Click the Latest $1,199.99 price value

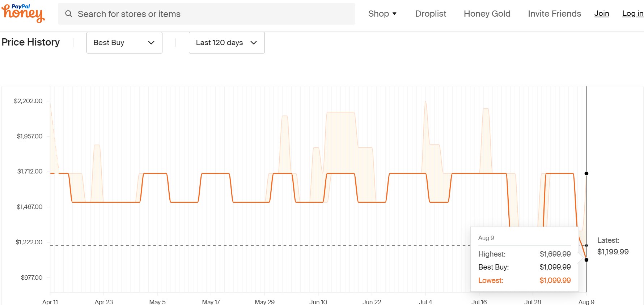(613, 252)
